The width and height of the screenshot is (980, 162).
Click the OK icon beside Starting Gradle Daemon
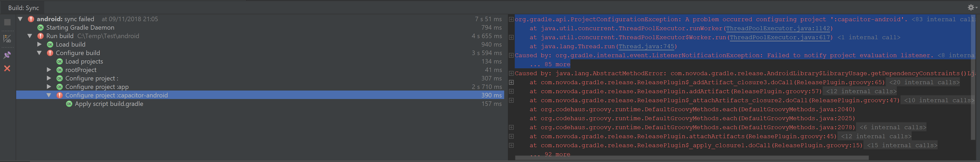click(41, 27)
